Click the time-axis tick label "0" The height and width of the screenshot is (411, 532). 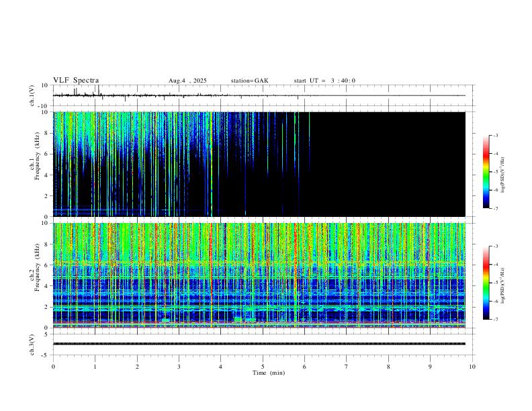53,367
